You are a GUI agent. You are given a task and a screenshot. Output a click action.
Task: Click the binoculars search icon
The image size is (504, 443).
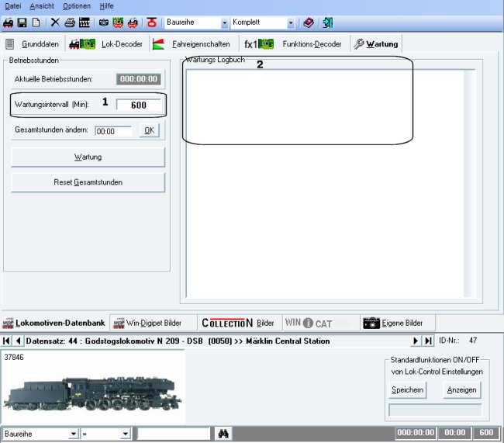point(223,434)
